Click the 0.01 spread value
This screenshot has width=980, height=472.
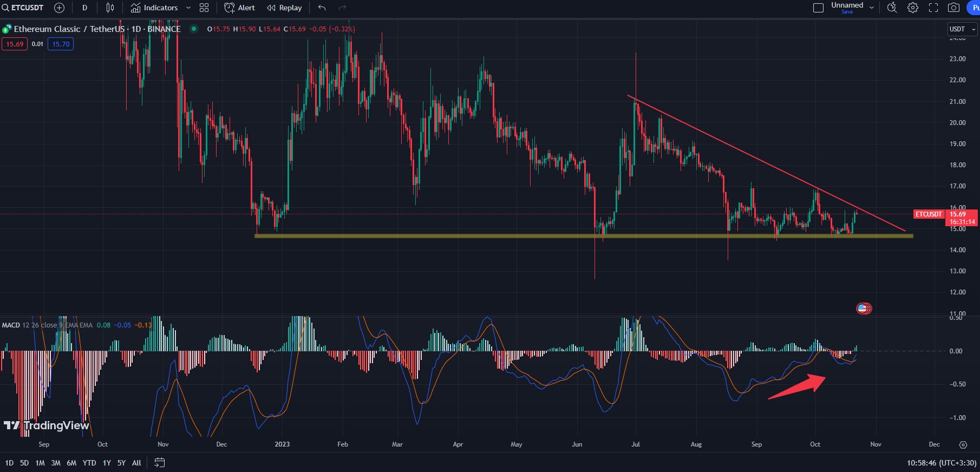click(37, 44)
